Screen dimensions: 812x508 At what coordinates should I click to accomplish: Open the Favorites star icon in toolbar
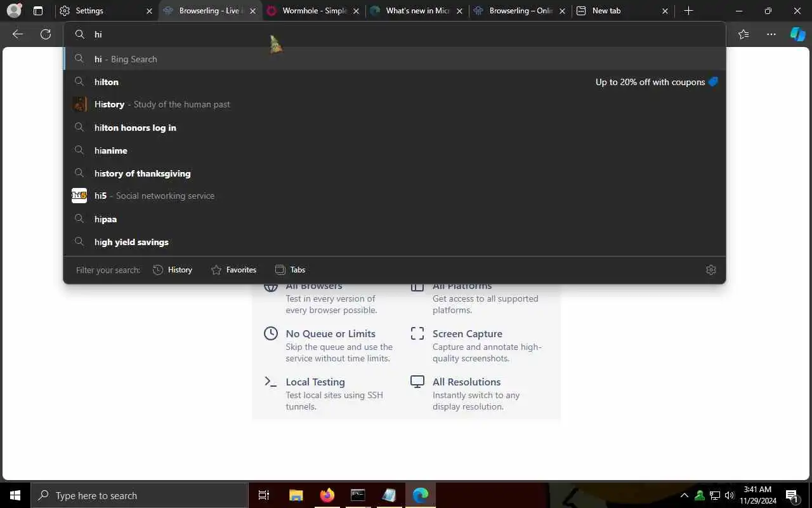(x=743, y=34)
